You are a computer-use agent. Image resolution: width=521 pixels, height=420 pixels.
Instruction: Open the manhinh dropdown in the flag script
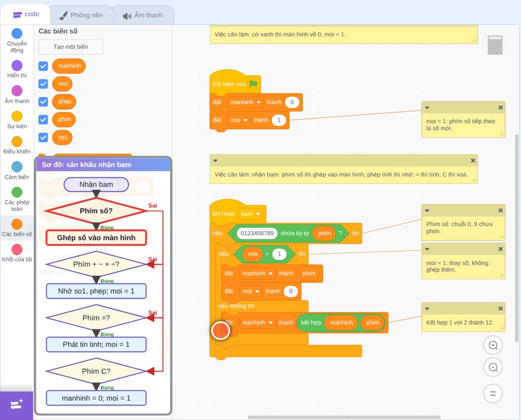click(245, 102)
